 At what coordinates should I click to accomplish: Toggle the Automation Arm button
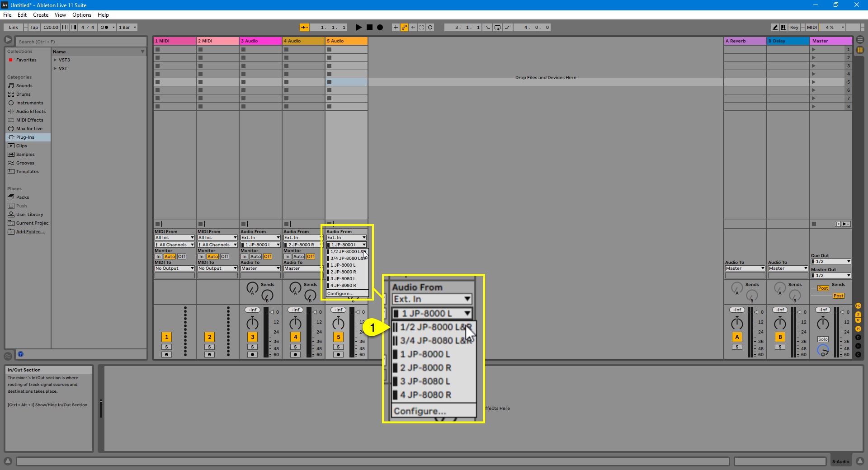click(405, 28)
